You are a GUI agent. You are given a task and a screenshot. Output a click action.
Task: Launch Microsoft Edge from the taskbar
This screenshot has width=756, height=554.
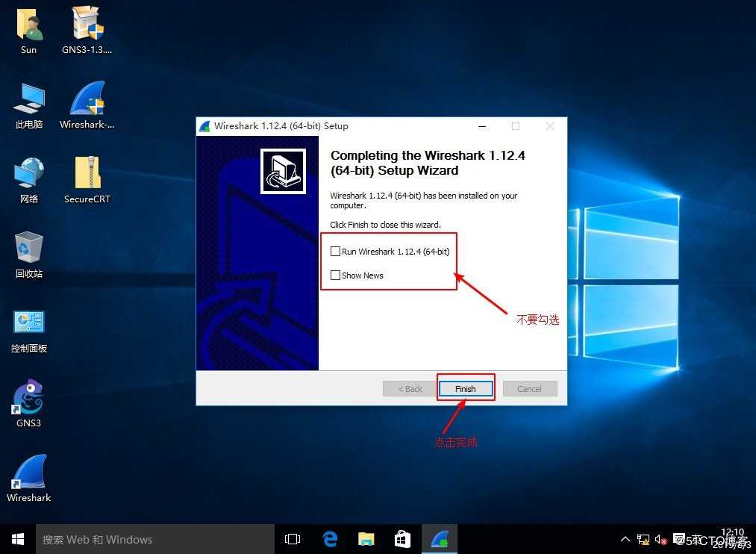(330, 539)
